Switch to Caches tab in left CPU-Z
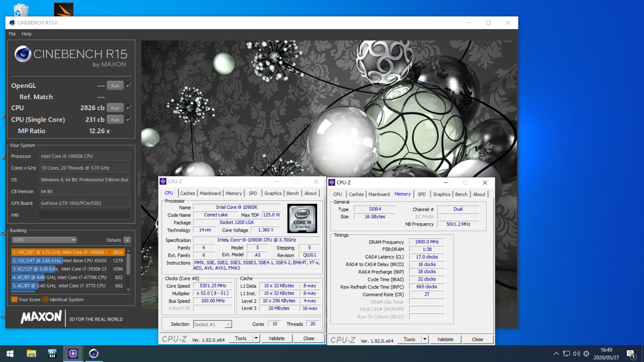This screenshot has width=644, height=362. pyautogui.click(x=188, y=193)
